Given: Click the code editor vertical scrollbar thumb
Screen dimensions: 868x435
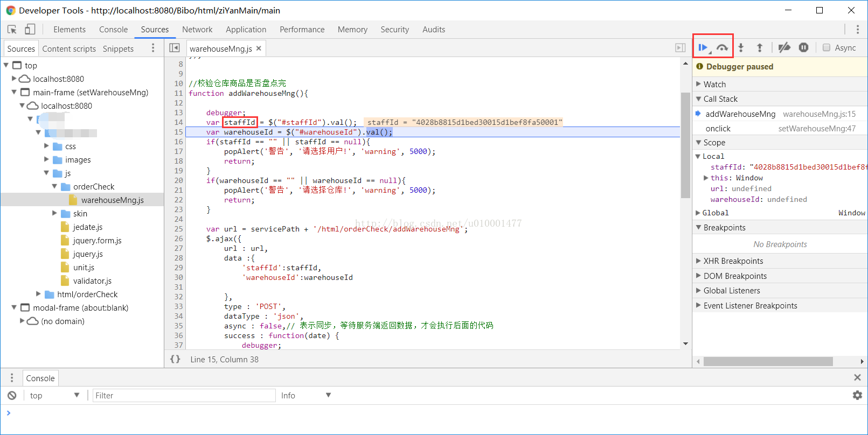Looking at the screenshot, I should pos(685,145).
